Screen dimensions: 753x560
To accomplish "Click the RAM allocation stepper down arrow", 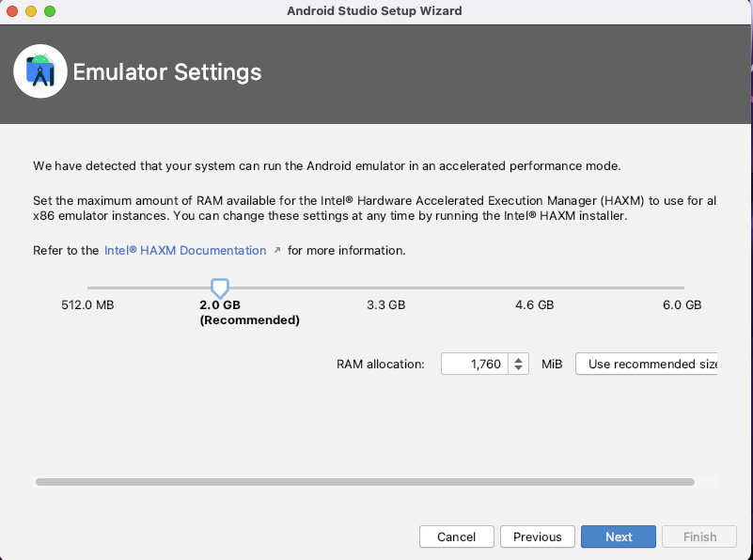I will coord(517,367).
